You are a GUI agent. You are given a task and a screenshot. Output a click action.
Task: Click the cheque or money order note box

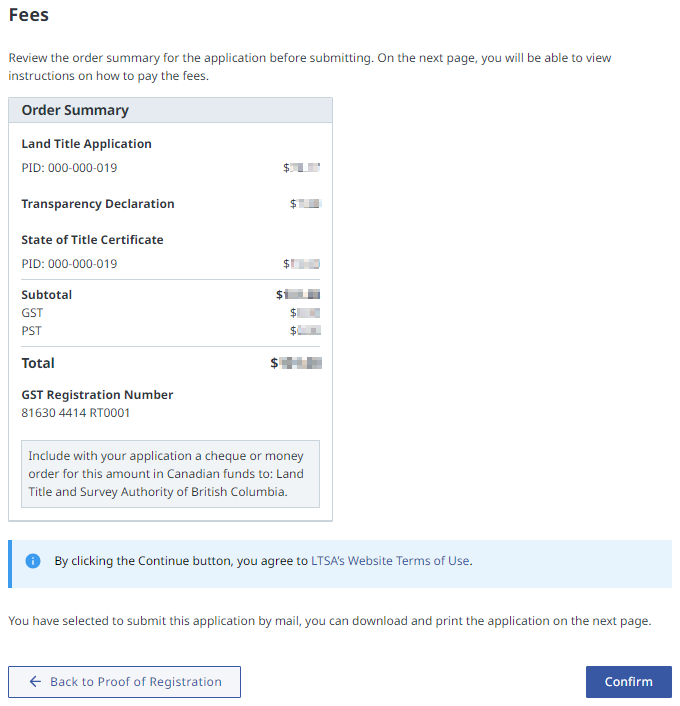pyautogui.click(x=170, y=474)
